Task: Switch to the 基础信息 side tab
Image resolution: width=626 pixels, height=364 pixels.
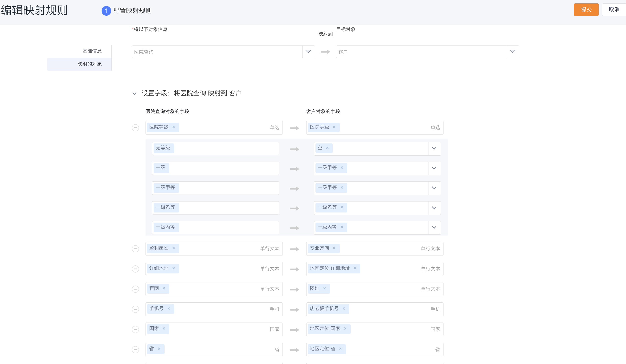Action: point(92,51)
